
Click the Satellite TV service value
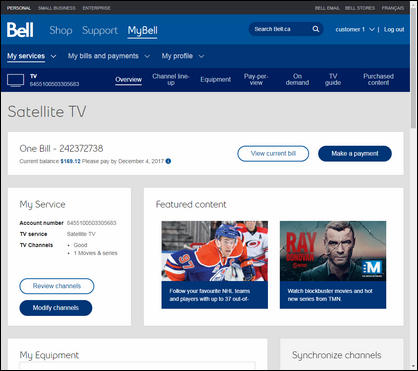coord(81,234)
